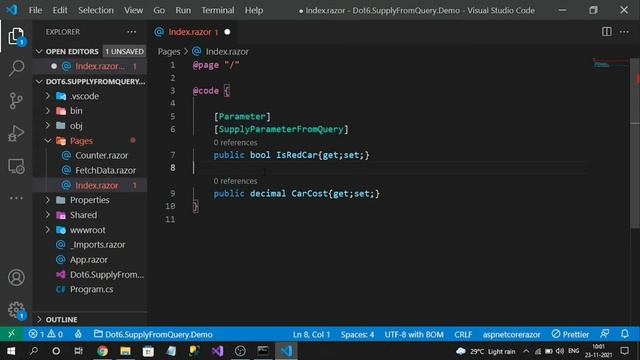This screenshot has width=640, height=360.
Task: Expand the .vscode folder
Action: click(48, 96)
